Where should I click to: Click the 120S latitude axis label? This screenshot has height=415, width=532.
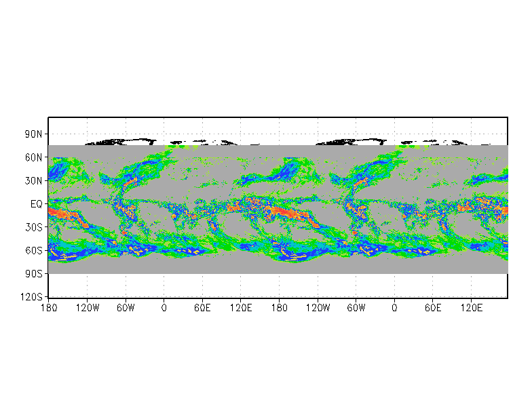tap(31, 297)
